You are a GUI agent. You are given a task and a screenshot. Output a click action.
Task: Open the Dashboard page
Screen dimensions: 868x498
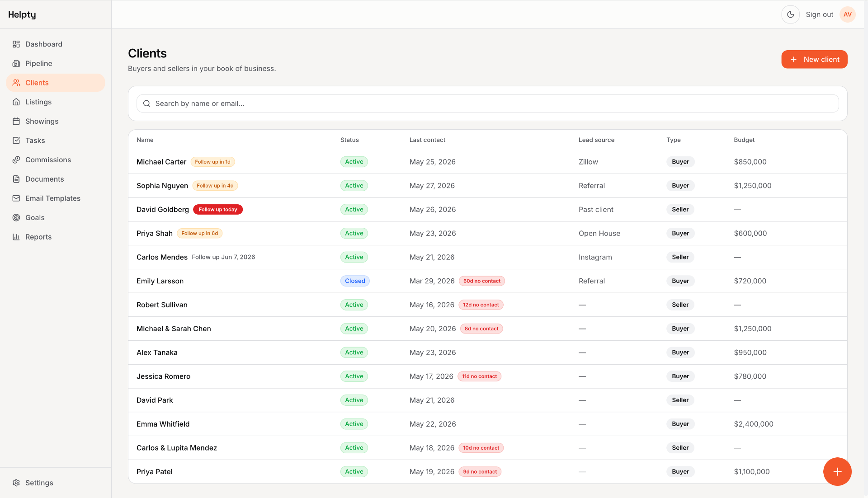click(56, 44)
